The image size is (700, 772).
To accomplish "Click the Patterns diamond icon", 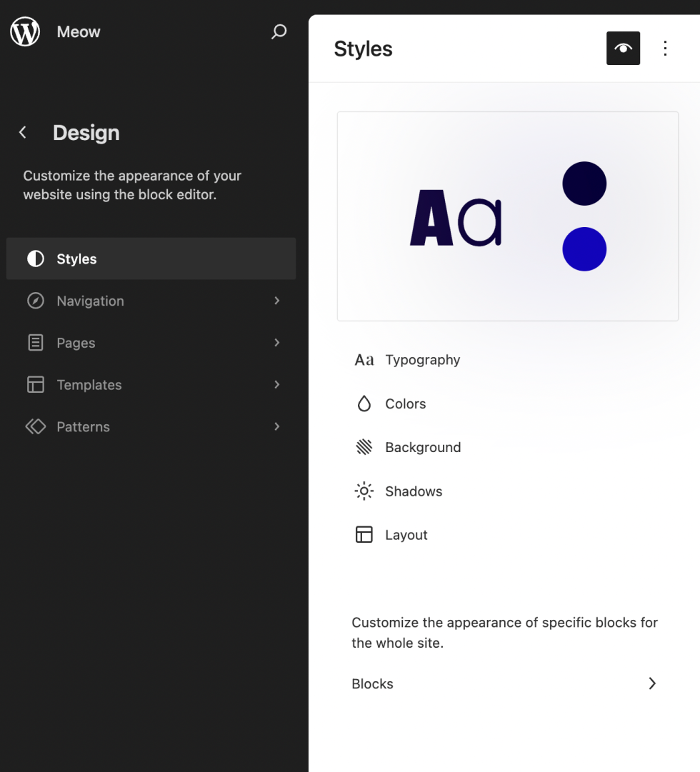I will [x=36, y=426].
